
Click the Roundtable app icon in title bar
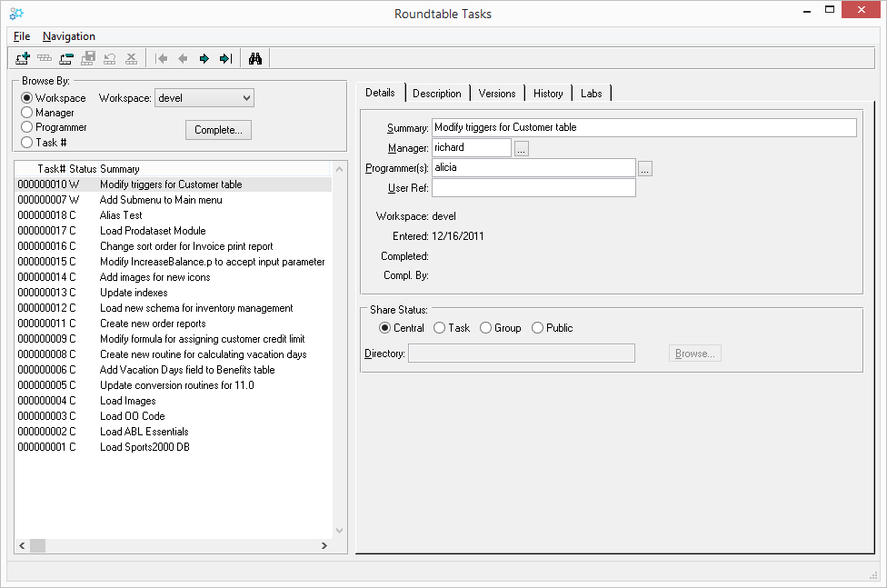pos(16,14)
